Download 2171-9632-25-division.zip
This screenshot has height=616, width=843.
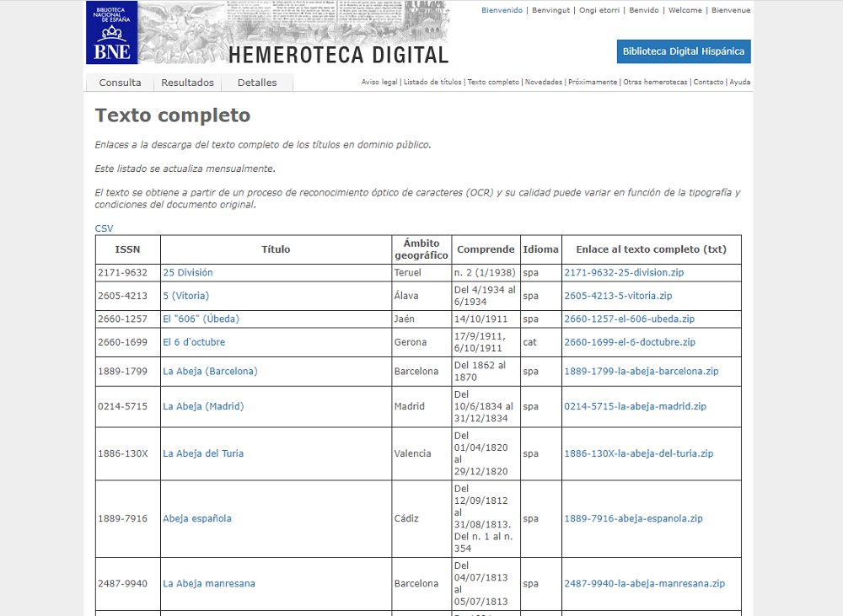tap(624, 272)
